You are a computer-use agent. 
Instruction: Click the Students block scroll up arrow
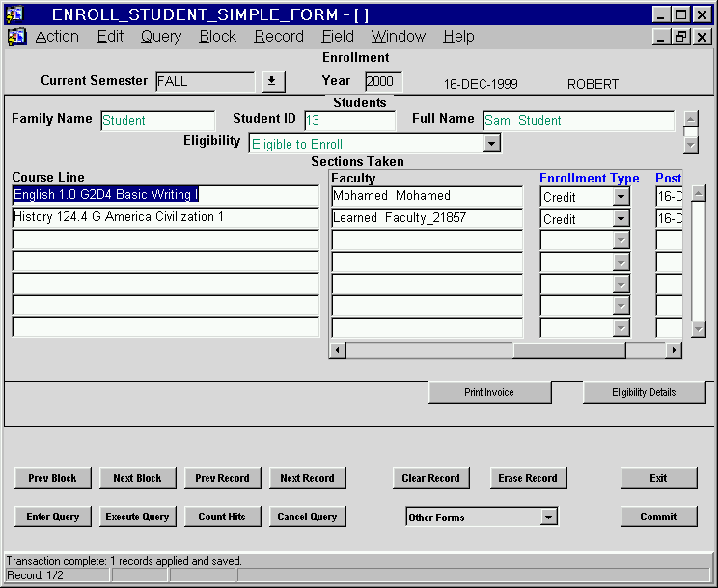point(691,119)
